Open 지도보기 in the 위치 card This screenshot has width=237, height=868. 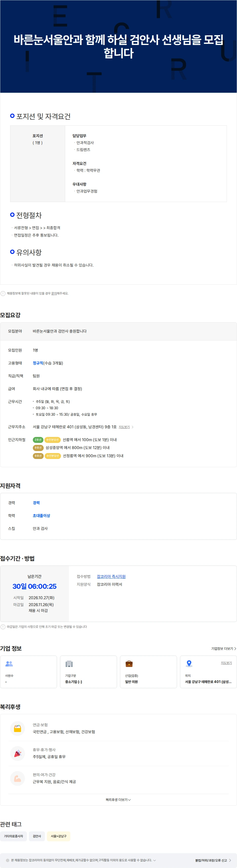226,663
